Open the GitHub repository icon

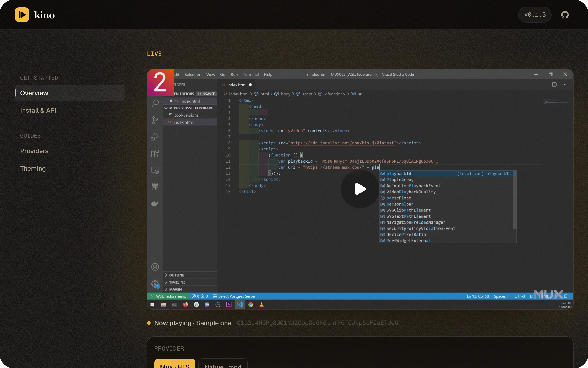(565, 15)
